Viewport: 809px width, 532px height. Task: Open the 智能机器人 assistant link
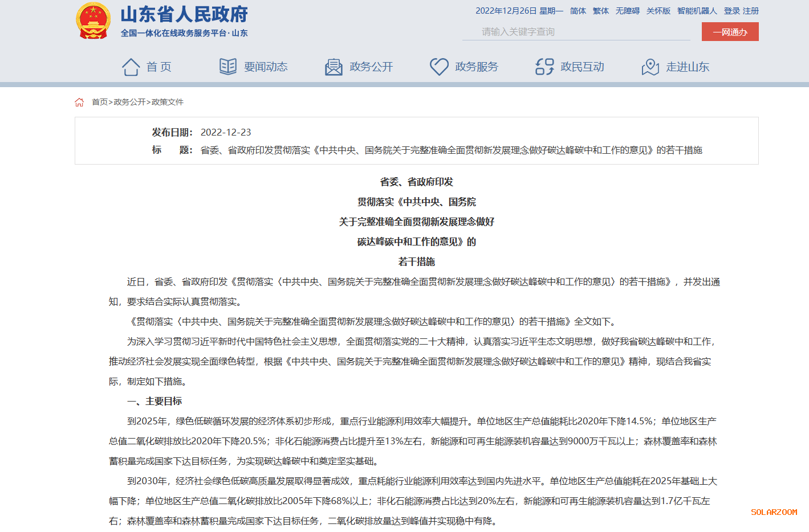click(x=697, y=11)
